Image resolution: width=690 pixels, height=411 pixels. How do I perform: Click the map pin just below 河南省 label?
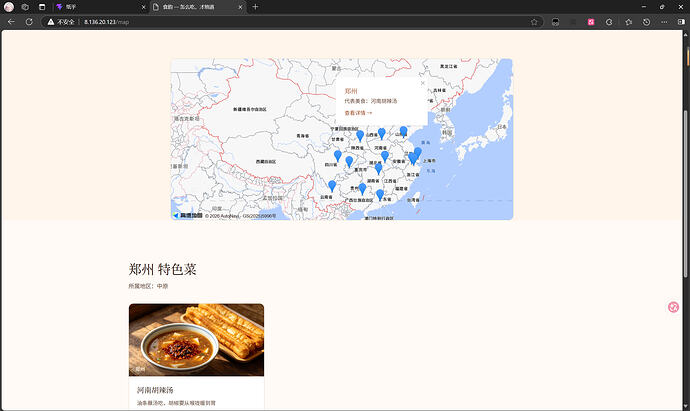[x=385, y=156]
